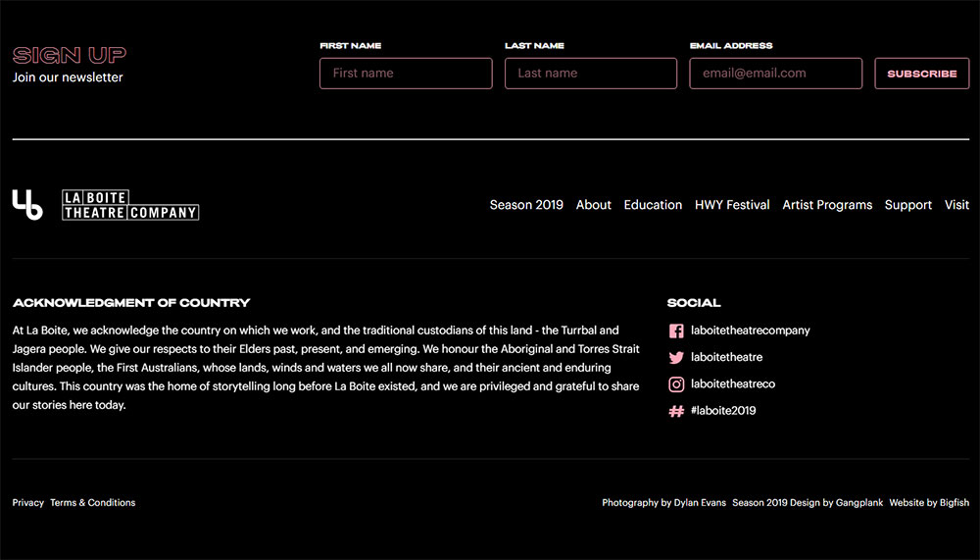
Task: Select the Email address text box
Action: (x=776, y=74)
